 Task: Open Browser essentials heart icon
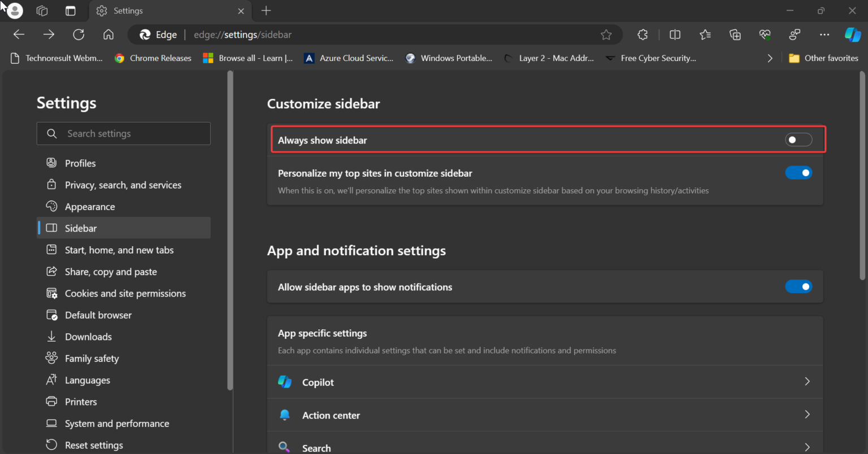(765, 34)
